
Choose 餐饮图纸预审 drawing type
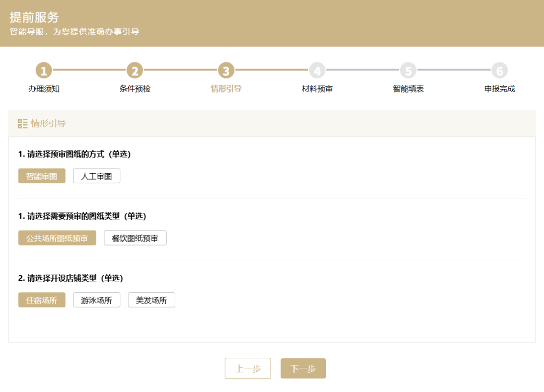(x=135, y=238)
